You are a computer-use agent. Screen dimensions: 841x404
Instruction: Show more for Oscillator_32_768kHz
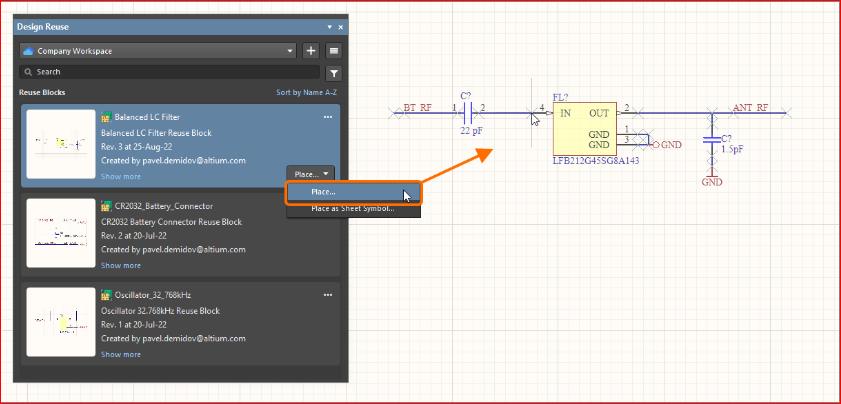[x=121, y=355]
